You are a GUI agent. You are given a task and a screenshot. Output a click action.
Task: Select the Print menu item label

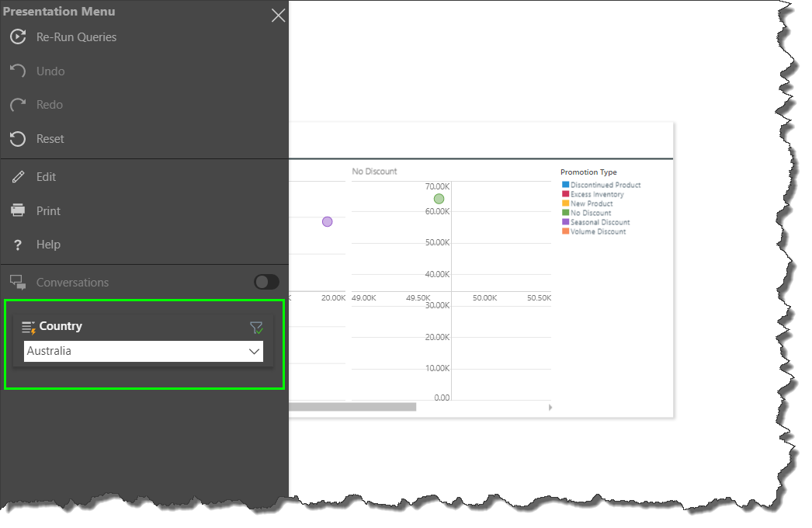coord(48,211)
